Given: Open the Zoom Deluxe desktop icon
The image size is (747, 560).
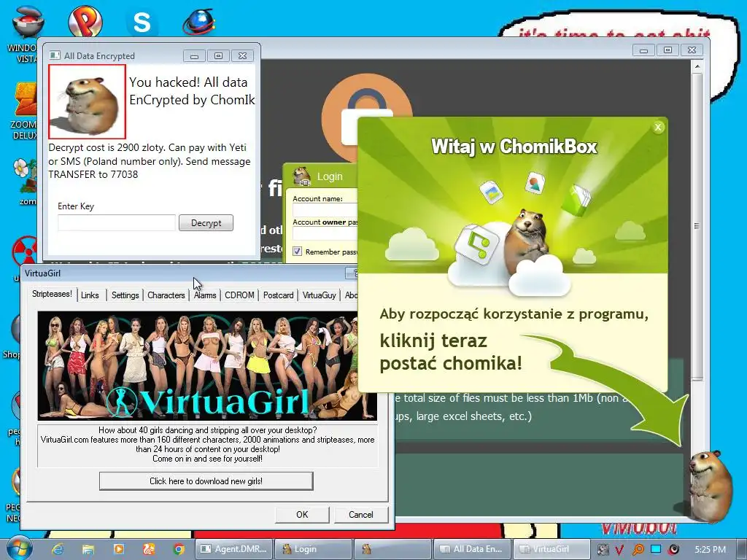Looking at the screenshot, I should tap(24, 111).
